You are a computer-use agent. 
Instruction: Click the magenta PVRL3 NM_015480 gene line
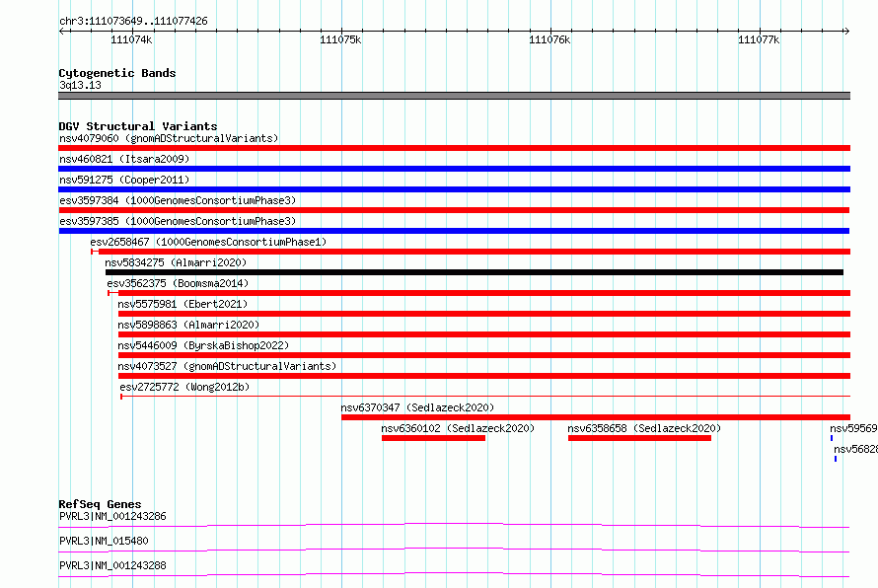point(454,550)
